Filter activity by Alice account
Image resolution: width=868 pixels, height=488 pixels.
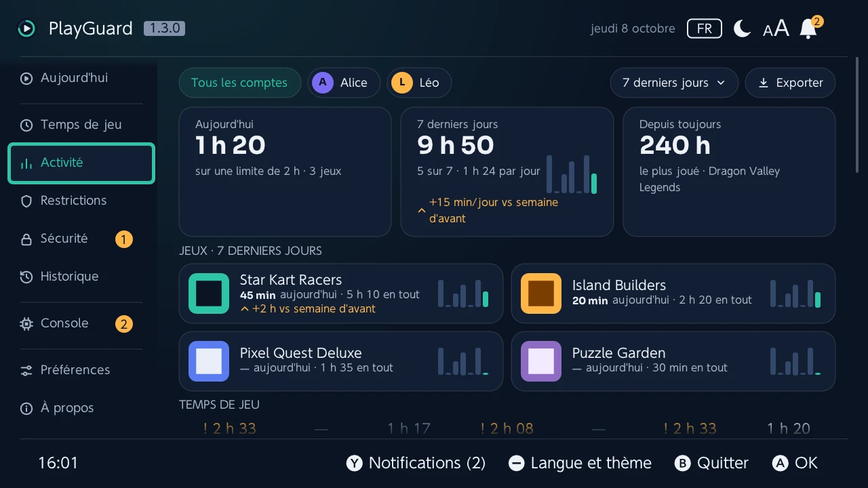[x=344, y=83]
